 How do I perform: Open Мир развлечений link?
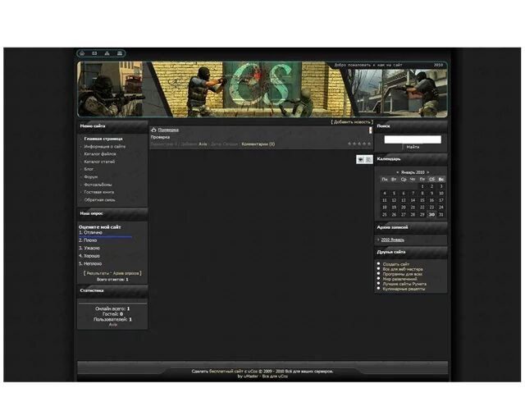coord(399,279)
